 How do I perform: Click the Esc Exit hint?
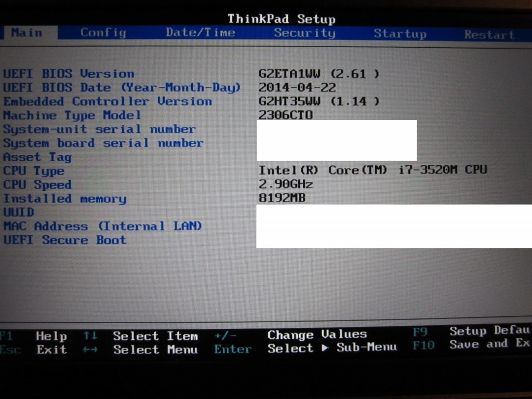33,350
